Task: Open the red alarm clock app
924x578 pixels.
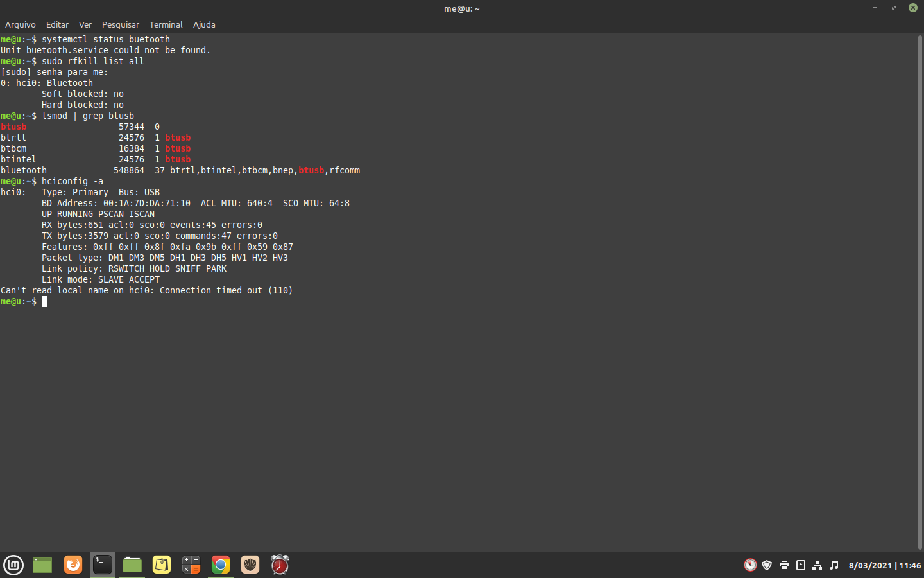Action: [x=280, y=565]
